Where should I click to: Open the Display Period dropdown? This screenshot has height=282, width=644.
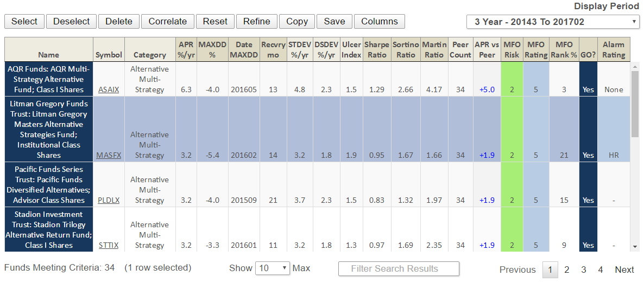pyautogui.click(x=553, y=22)
